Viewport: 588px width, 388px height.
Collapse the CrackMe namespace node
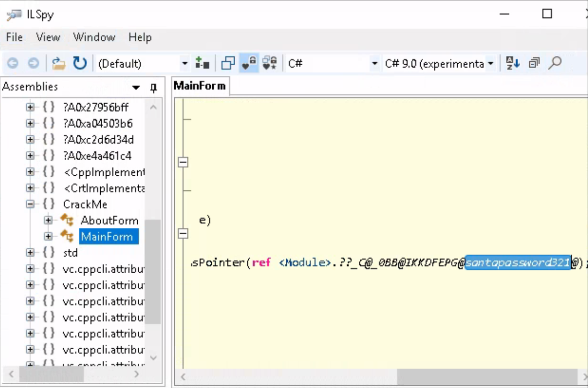coord(30,204)
